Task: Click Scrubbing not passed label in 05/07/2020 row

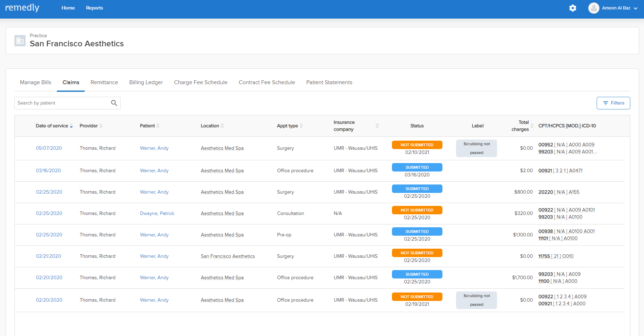Action: pos(476,148)
